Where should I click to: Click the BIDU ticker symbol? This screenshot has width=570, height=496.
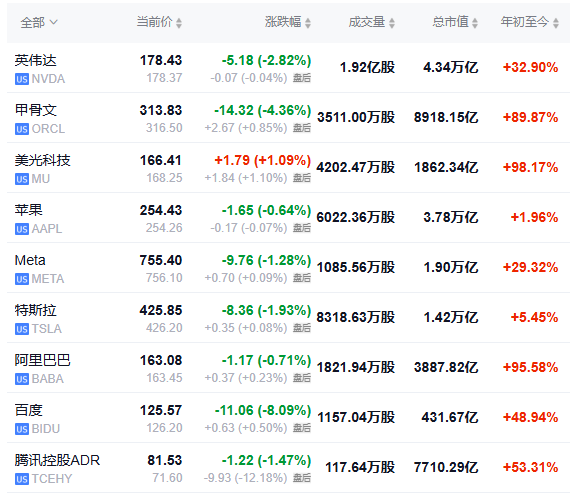point(46,429)
